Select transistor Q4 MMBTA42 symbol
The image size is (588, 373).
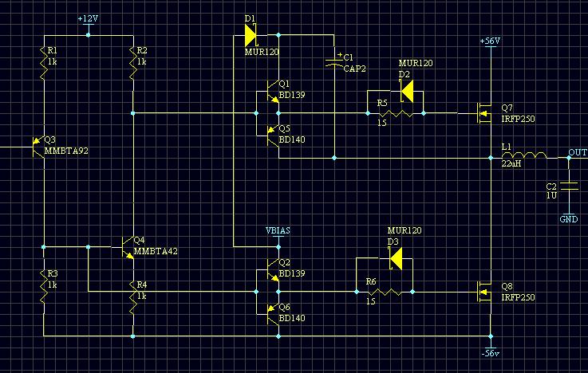128,247
